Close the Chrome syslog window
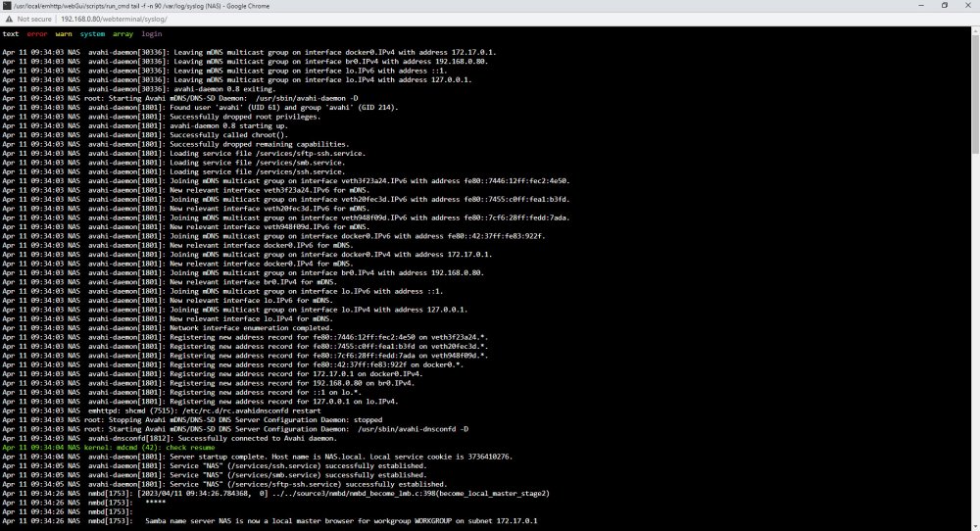Image resolution: width=980 pixels, height=531 pixels. [967, 6]
